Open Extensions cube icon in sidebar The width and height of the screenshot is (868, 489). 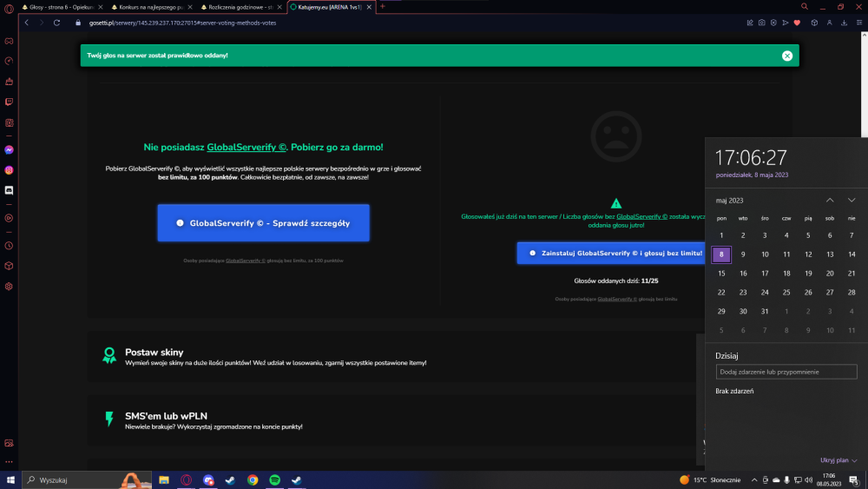pyautogui.click(x=9, y=266)
